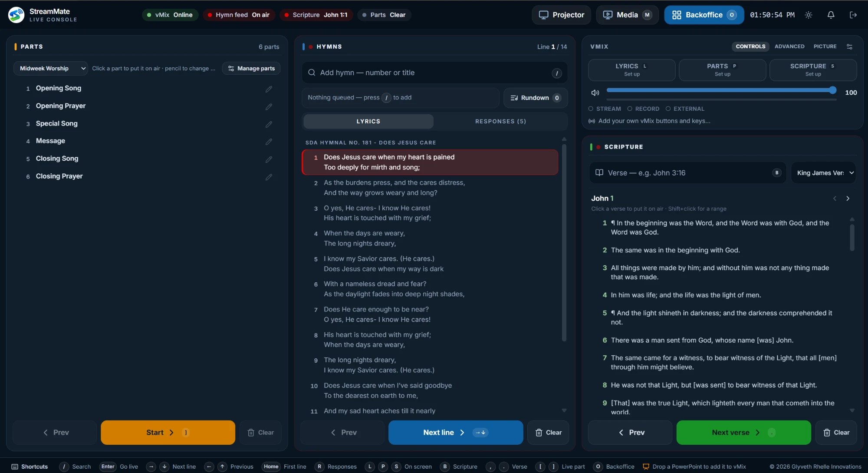The image size is (868, 473).
Task: Select the vMix PICTURE tab
Action: coord(825,46)
